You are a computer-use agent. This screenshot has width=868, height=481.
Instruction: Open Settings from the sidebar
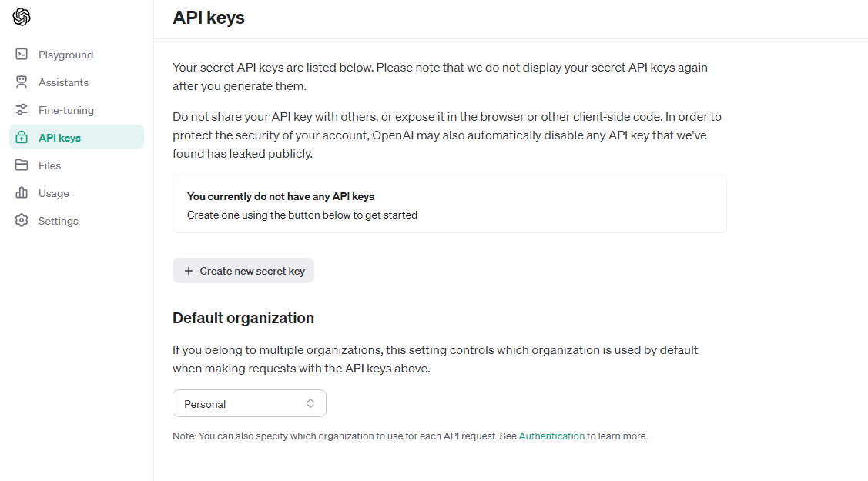click(x=76, y=220)
